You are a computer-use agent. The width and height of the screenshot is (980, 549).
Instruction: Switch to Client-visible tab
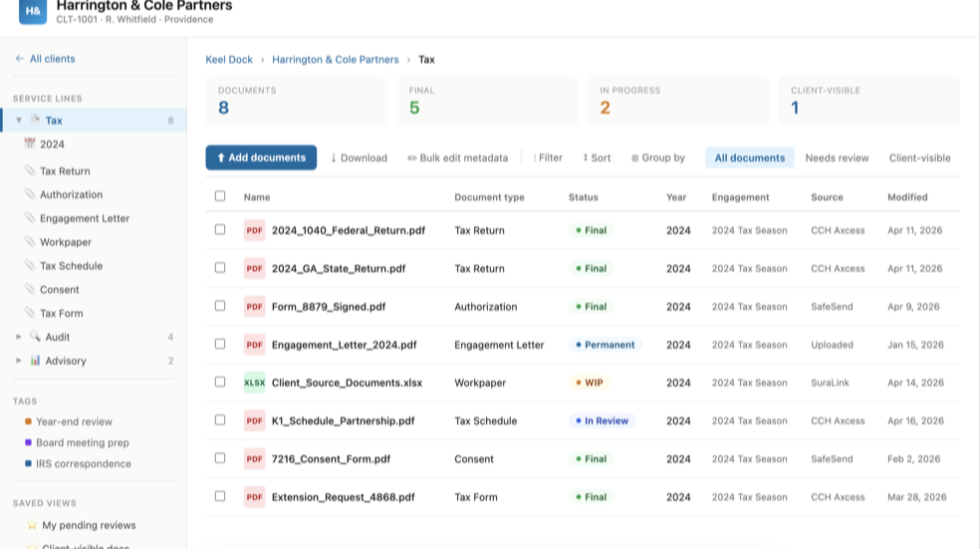click(919, 157)
